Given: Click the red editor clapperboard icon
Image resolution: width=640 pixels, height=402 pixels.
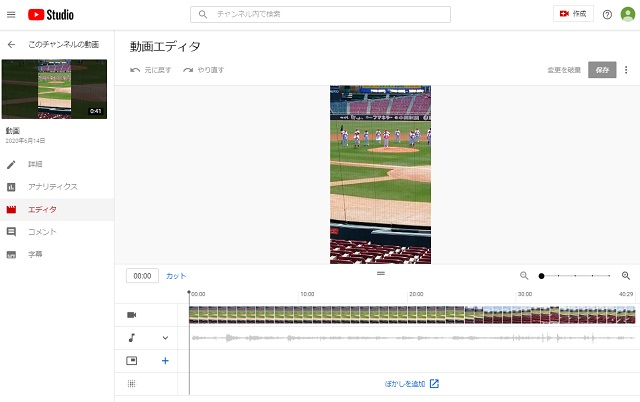Looking at the screenshot, I should tap(11, 210).
